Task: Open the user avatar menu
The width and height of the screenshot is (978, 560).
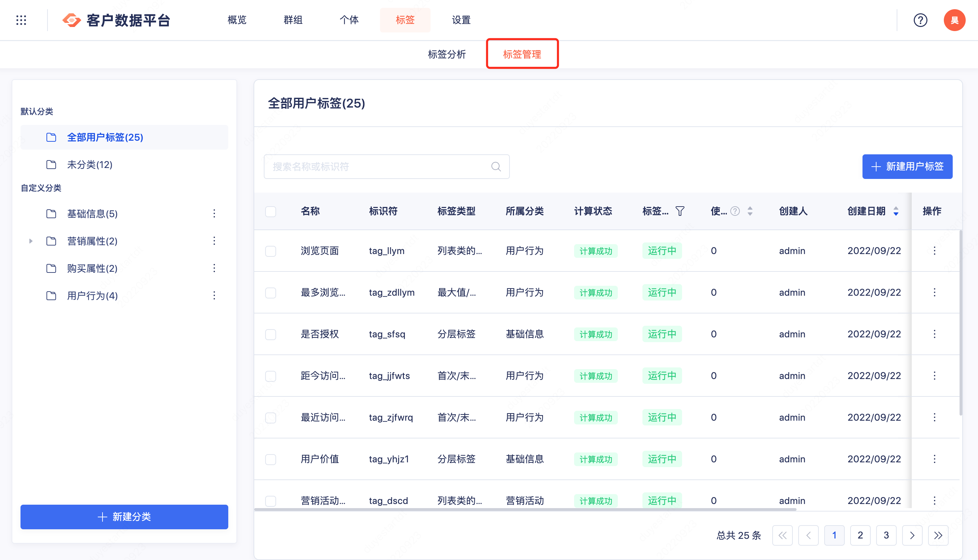Action: 954,20
